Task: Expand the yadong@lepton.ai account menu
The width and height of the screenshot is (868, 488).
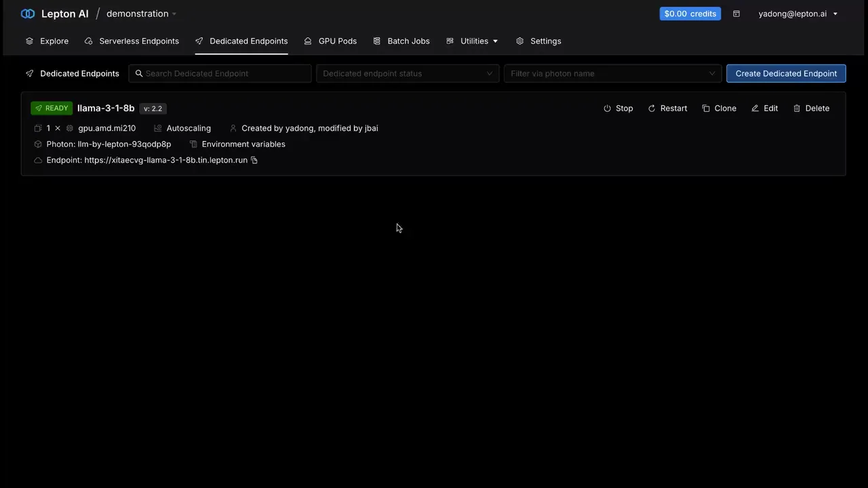Action: 798,14
